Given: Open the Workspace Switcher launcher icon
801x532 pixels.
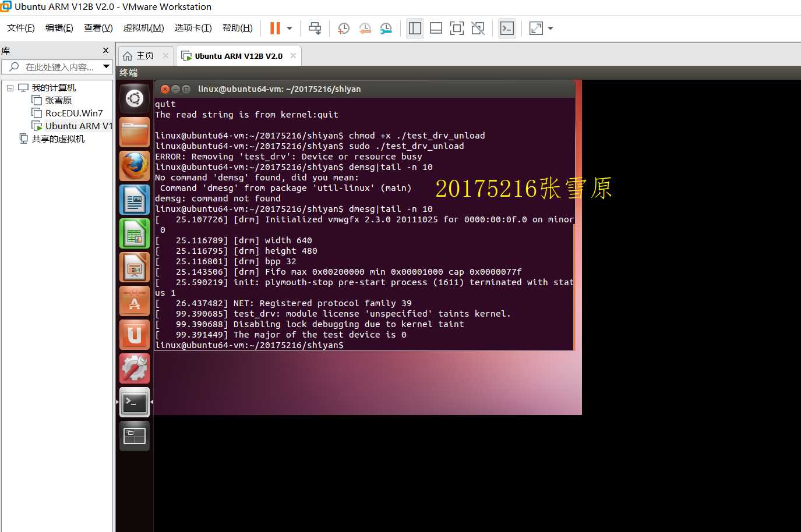Looking at the screenshot, I should [135, 436].
